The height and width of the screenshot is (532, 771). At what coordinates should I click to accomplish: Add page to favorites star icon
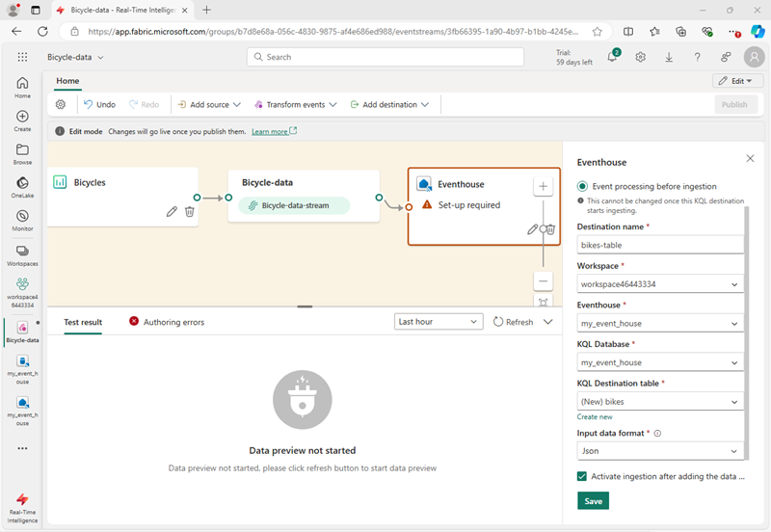pyautogui.click(x=597, y=32)
